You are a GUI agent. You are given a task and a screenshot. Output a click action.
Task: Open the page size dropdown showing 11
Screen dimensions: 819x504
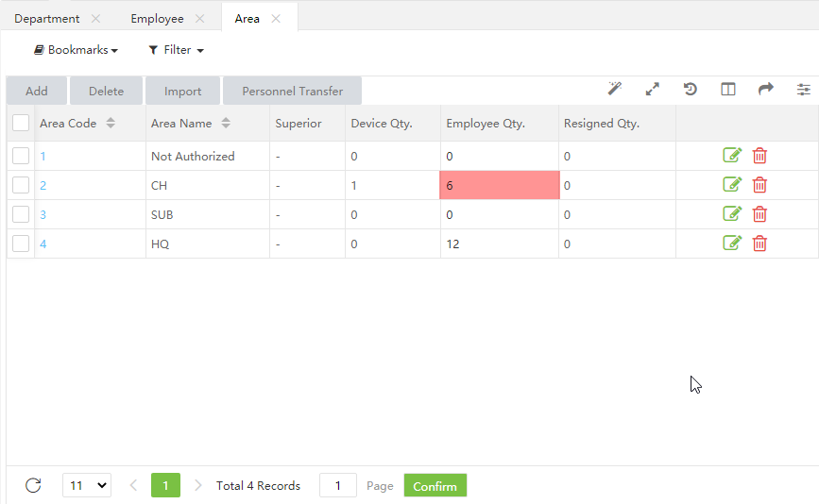[87, 485]
